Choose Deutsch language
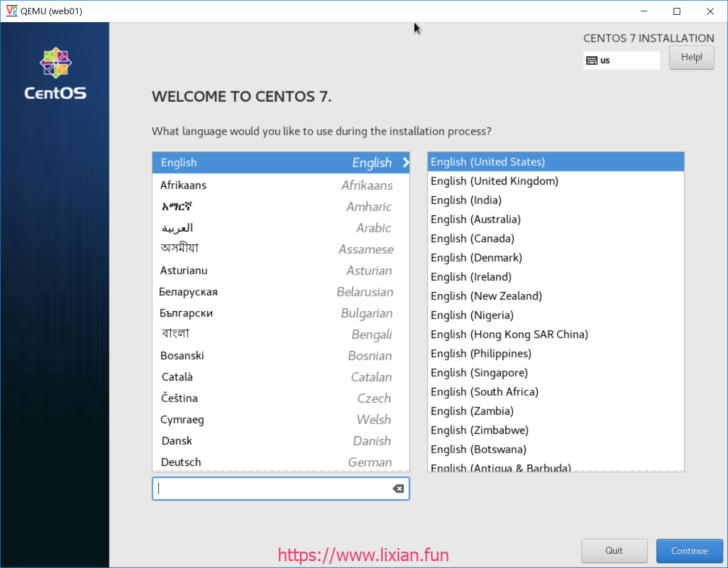Viewport: 728px width, 568px height. tap(281, 462)
